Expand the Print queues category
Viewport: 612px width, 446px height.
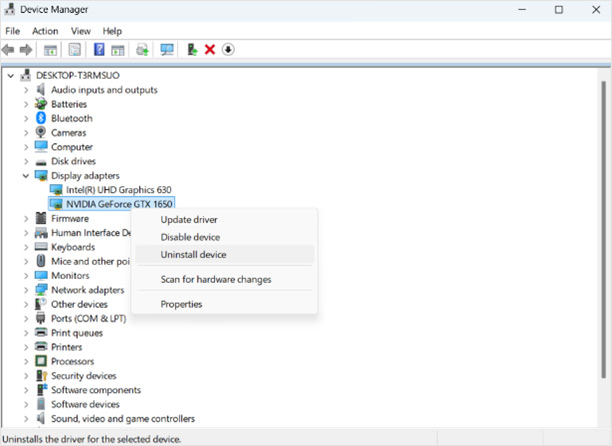point(26,333)
